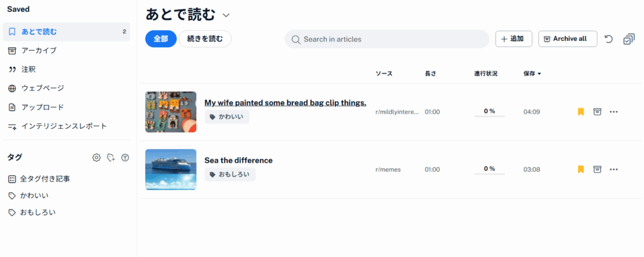Expand the あとで読む title dropdown
The width and height of the screenshot is (644, 257).
[x=226, y=15]
